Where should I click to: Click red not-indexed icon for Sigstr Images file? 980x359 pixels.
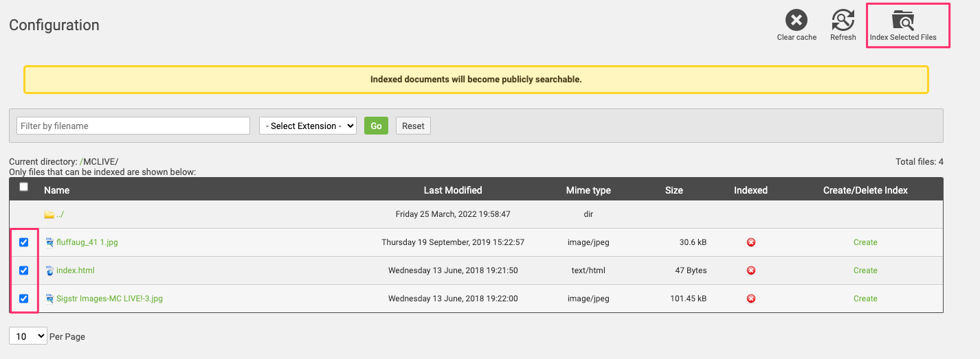point(751,299)
